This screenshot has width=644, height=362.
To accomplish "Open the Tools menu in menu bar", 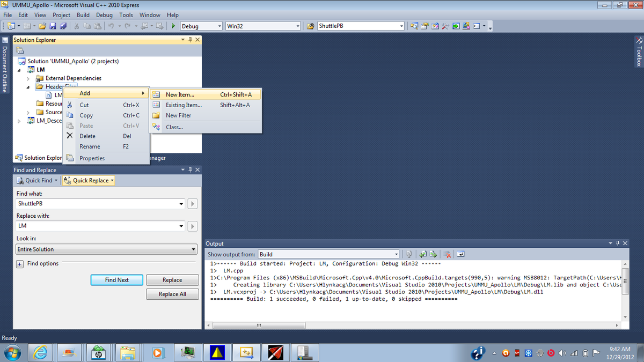I will tap(126, 15).
